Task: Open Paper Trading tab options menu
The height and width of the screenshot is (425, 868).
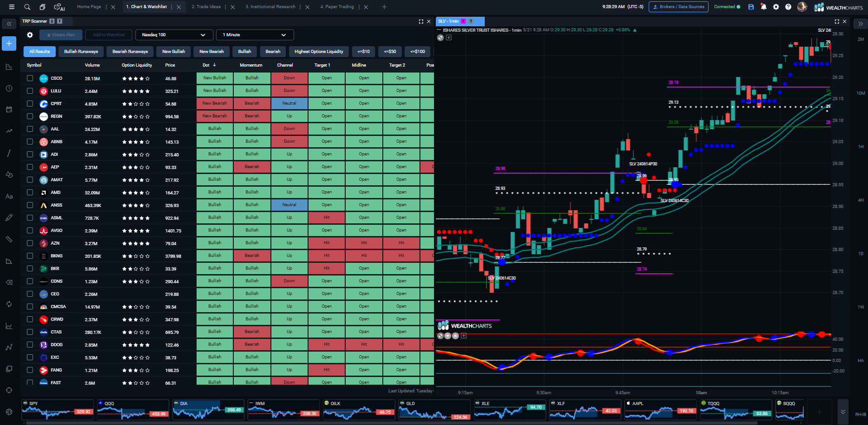Action: pos(359,7)
